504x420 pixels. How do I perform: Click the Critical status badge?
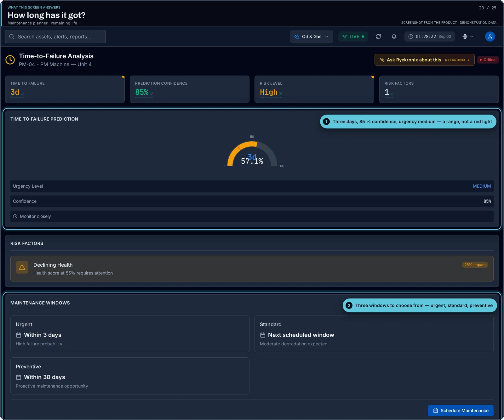pyautogui.click(x=488, y=60)
